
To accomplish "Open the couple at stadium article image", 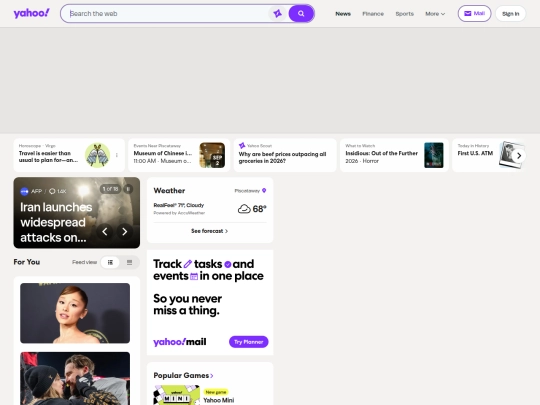I will tap(75, 378).
